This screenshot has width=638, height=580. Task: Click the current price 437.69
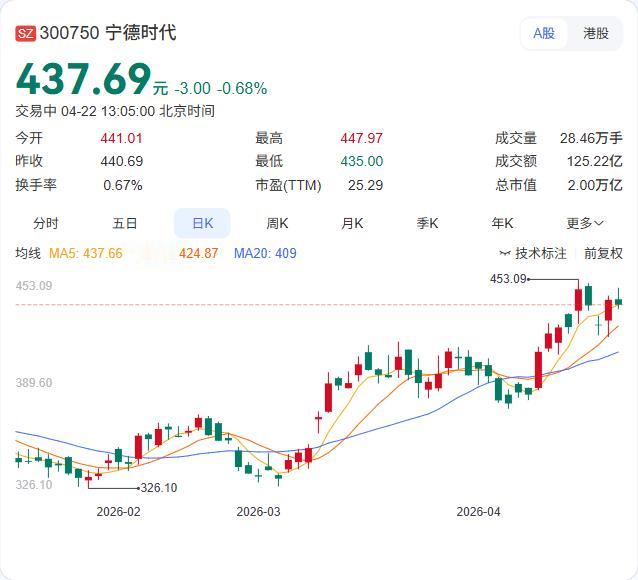83,79
